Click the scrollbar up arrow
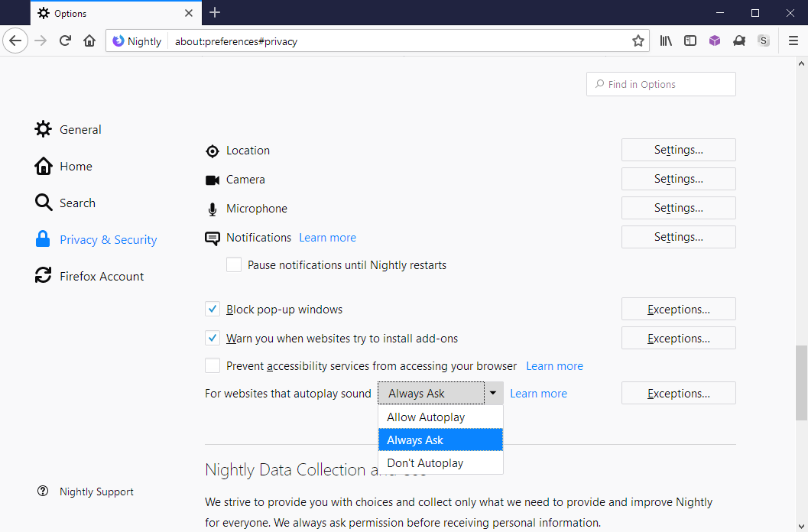 coord(801,64)
